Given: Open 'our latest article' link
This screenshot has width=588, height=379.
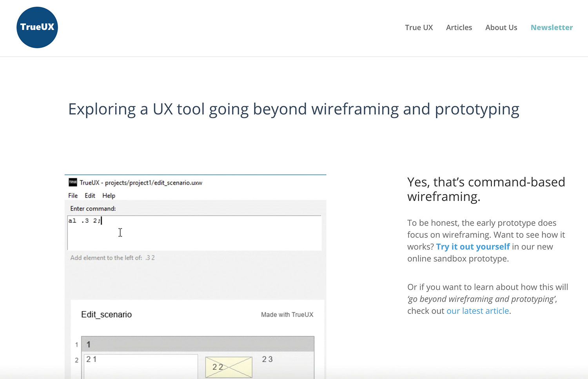Looking at the screenshot, I should [477, 311].
